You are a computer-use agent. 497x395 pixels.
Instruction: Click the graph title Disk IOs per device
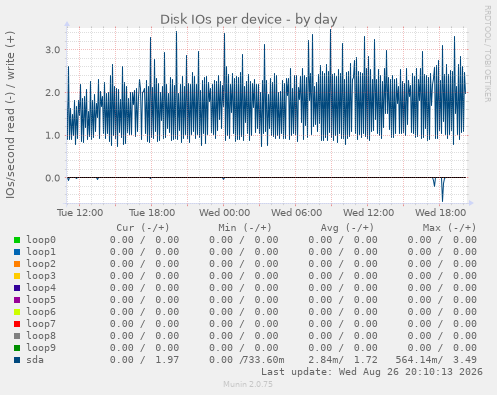click(x=248, y=20)
